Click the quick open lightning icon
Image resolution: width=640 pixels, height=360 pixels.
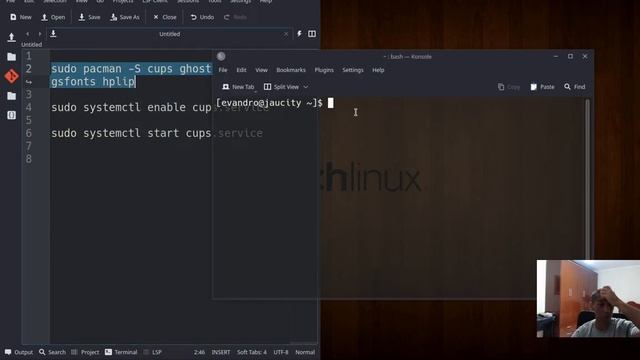click(299, 34)
